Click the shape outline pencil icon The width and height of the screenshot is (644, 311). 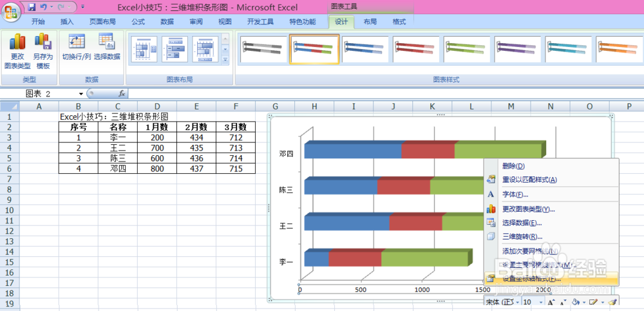point(593,303)
